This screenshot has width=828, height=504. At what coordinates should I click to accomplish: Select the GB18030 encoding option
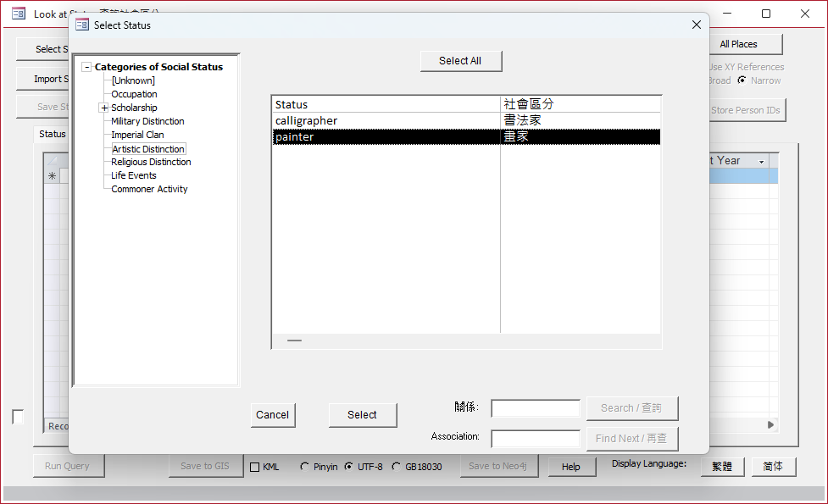397,467
